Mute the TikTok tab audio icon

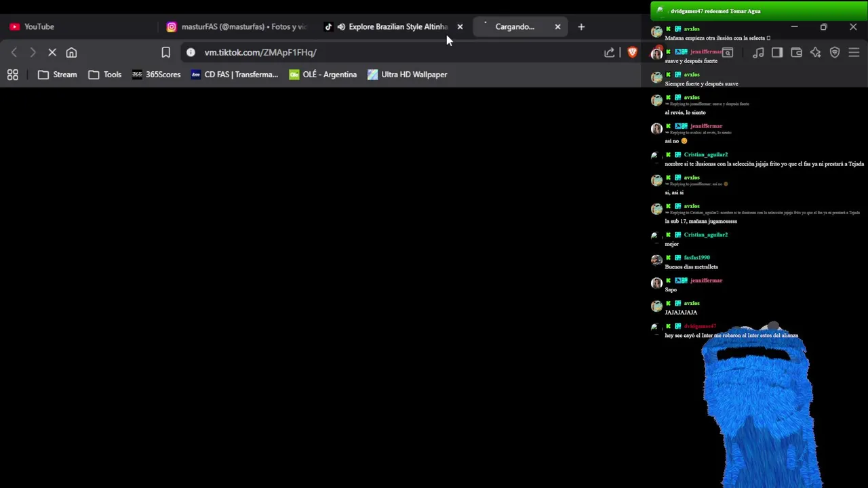[341, 26]
